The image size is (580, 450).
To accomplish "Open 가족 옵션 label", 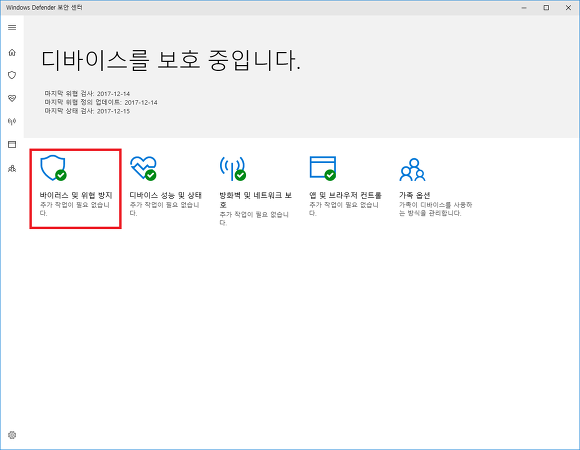I will point(414,195).
